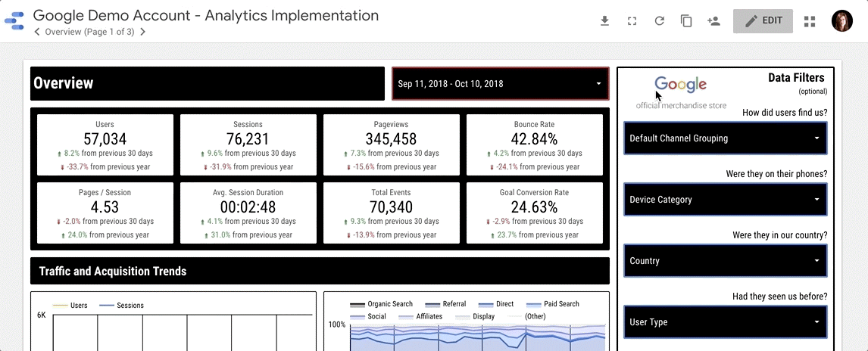Click the (Other) legend entry
This screenshot has width=868, height=351.
(527, 317)
